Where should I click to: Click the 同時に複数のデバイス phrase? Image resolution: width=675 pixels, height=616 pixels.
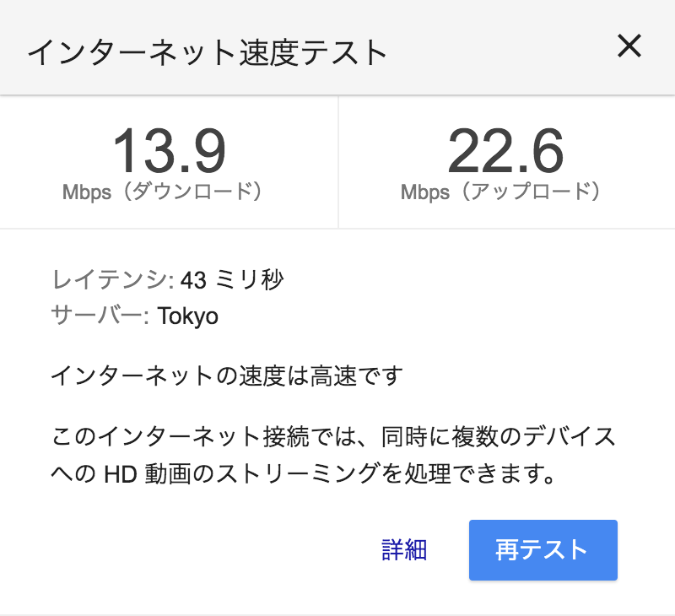pos(499,437)
